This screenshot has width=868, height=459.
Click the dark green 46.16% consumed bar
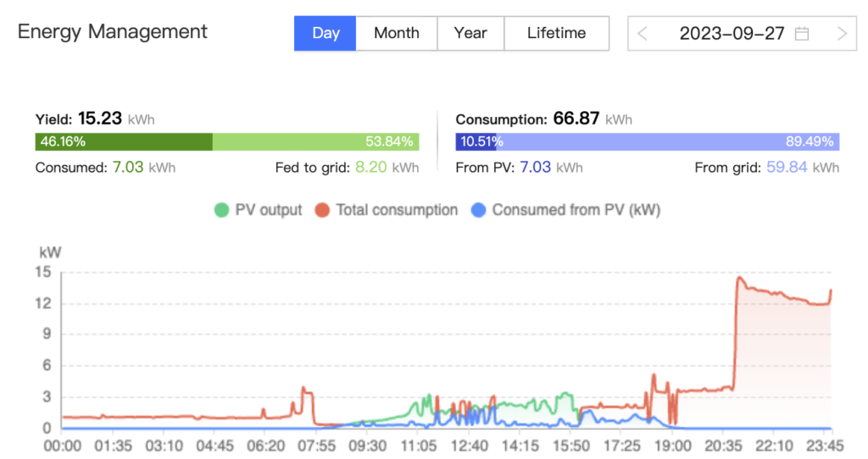(124, 141)
